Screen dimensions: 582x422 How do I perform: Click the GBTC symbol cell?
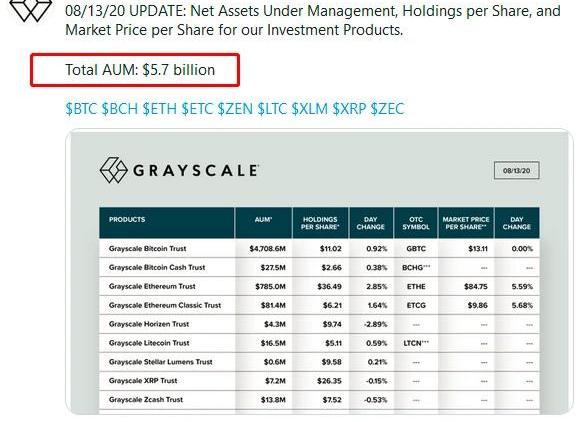(416, 249)
